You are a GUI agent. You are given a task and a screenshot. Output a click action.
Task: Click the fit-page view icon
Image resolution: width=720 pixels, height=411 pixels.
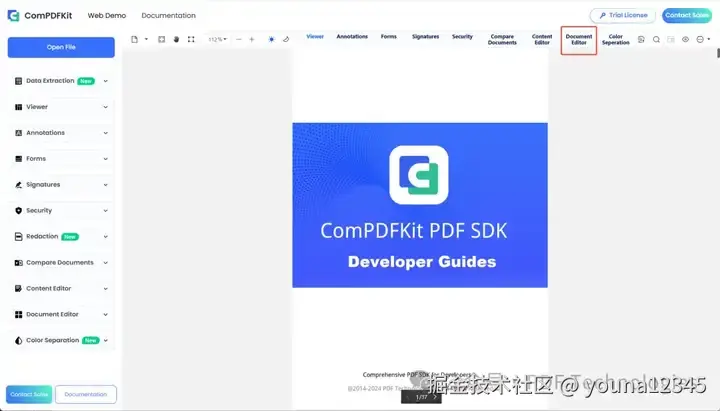[x=162, y=39]
